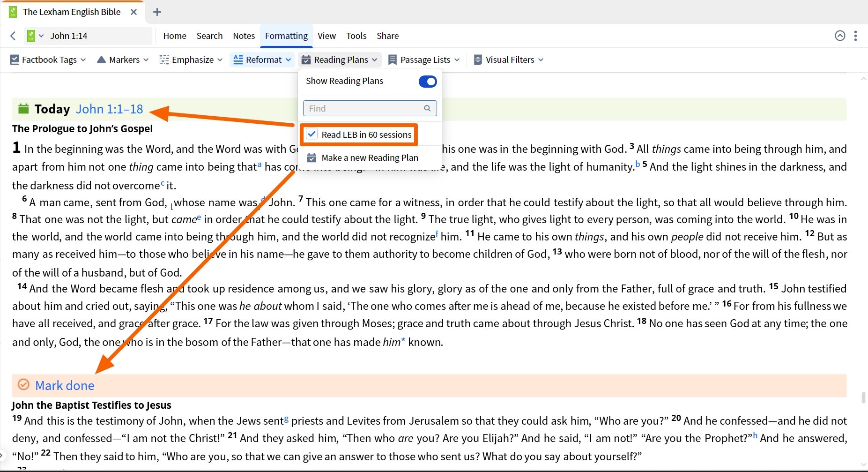Image resolution: width=868 pixels, height=472 pixels.
Task: Click the magnifier icon in Find field
Action: 427,108
